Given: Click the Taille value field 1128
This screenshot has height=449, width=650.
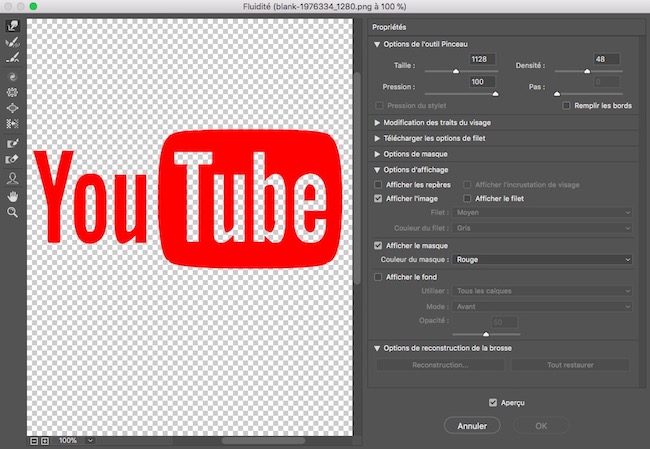Looking at the screenshot, I should tap(483, 59).
